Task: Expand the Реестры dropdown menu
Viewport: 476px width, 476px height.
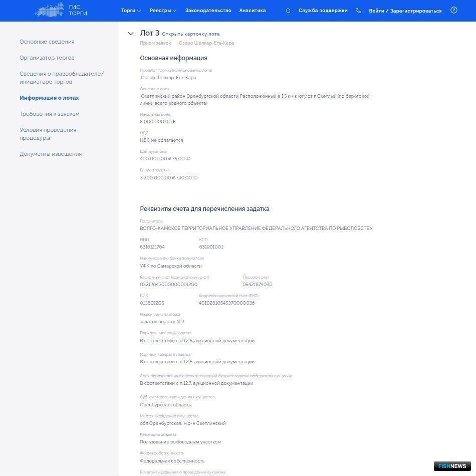Action: point(163,11)
